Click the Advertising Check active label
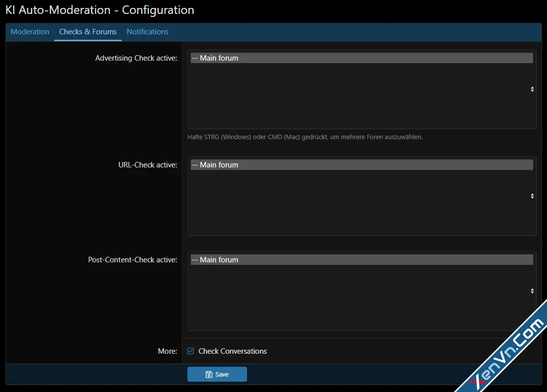This screenshot has width=547, height=392. 136,58
